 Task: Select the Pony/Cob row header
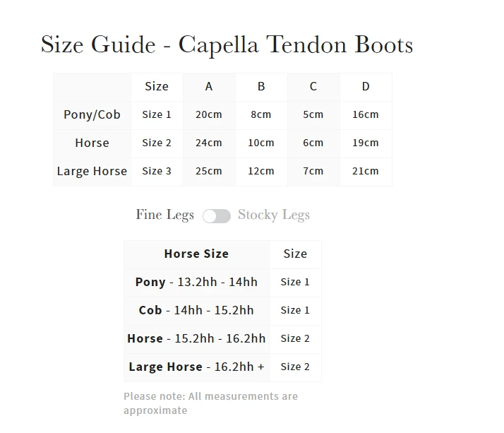(92, 114)
